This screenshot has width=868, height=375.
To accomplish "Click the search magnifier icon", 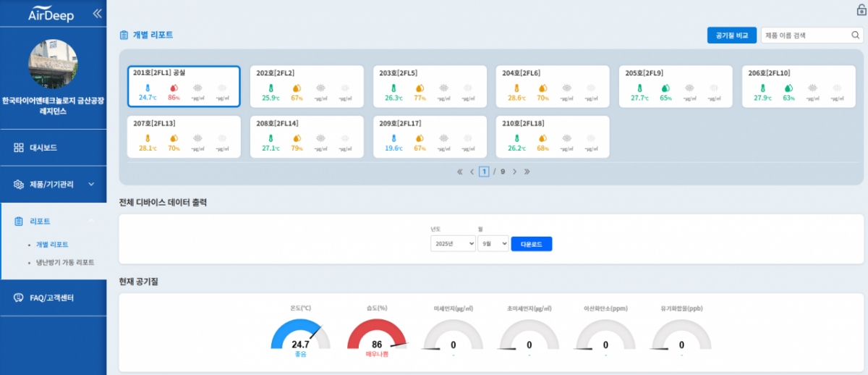I will click(855, 35).
